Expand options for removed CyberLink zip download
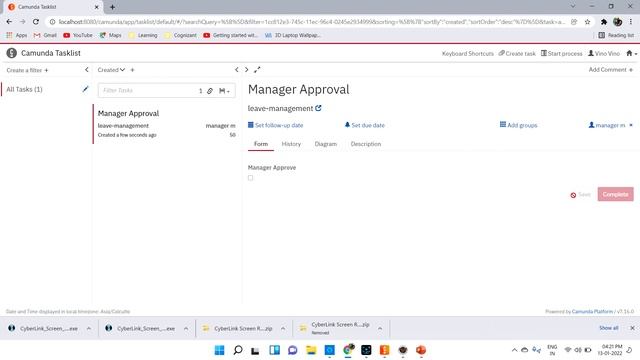Screen dimensions: 640x360 [380, 328]
